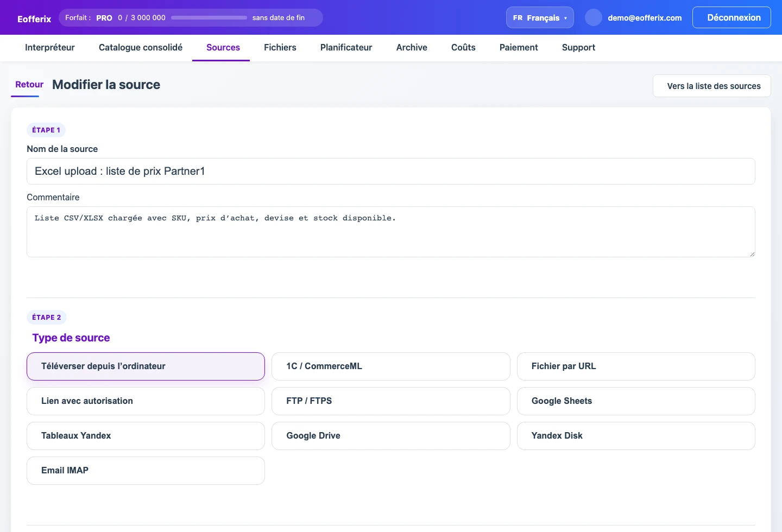Go to the Coûts tab
Image resolution: width=782 pixels, height=532 pixels.
[463, 47]
